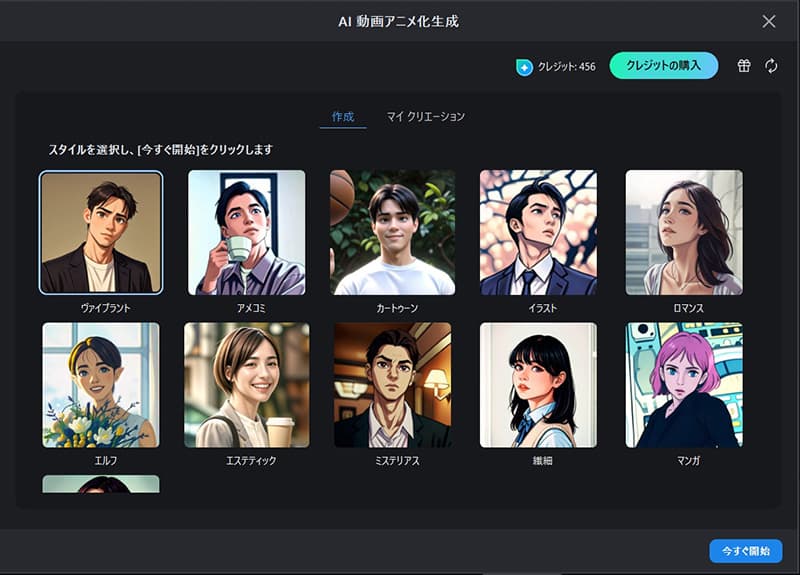Click the ロマンス label
The width and height of the screenshot is (800, 575).
coord(689,308)
